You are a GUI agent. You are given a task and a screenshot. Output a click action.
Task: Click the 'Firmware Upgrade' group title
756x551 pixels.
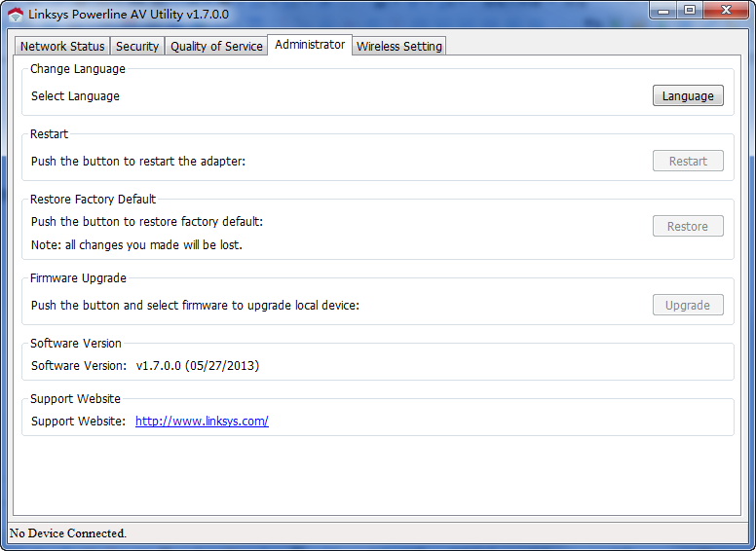(78, 277)
